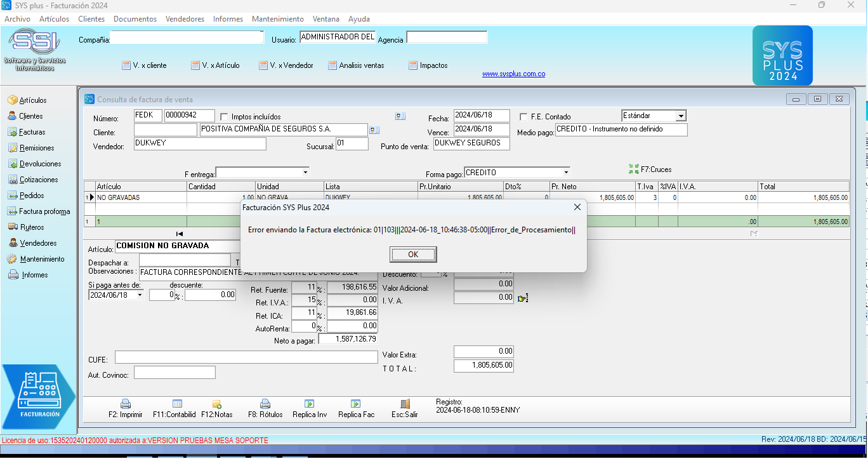Open the Documentos menu
Screen dimensions: 868x459
click(135, 19)
